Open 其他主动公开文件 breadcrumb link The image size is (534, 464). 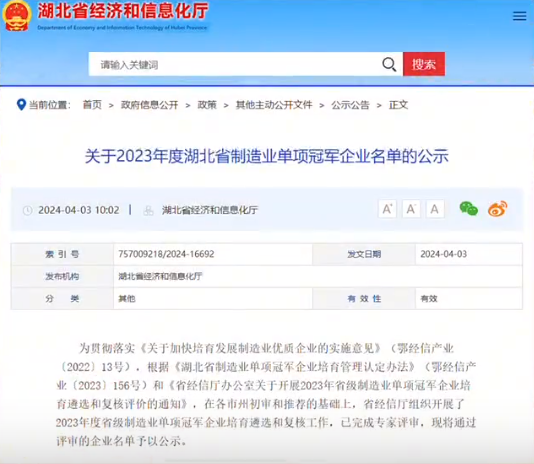tap(274, 105)
